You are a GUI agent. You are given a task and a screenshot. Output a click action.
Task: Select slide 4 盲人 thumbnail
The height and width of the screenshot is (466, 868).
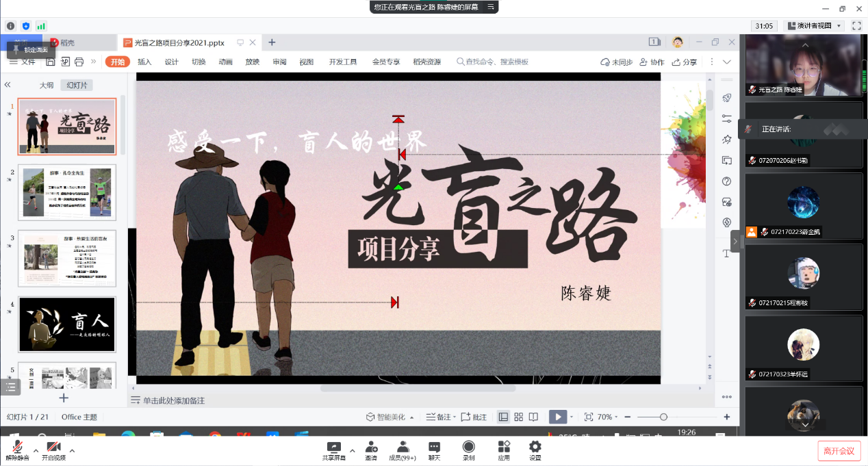point(67,324)
